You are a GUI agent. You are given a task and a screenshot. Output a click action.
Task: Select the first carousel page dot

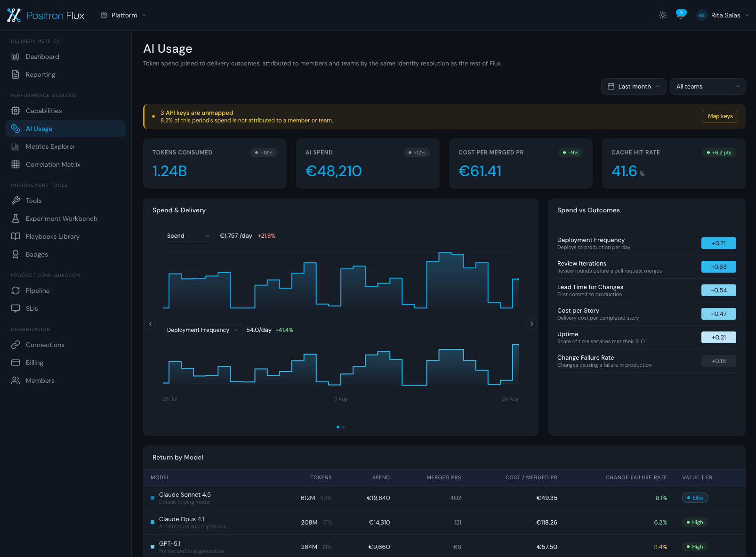(338, 427)
